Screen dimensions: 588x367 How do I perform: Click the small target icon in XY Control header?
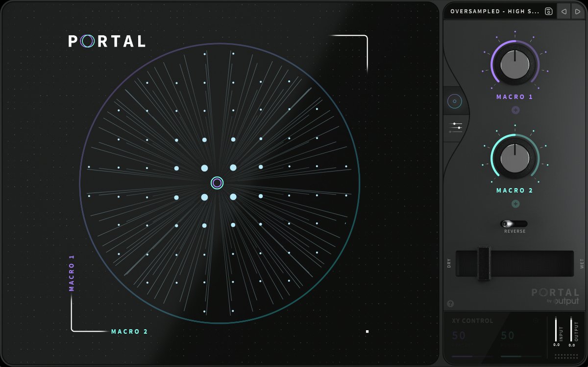click(x=536, y=320)
